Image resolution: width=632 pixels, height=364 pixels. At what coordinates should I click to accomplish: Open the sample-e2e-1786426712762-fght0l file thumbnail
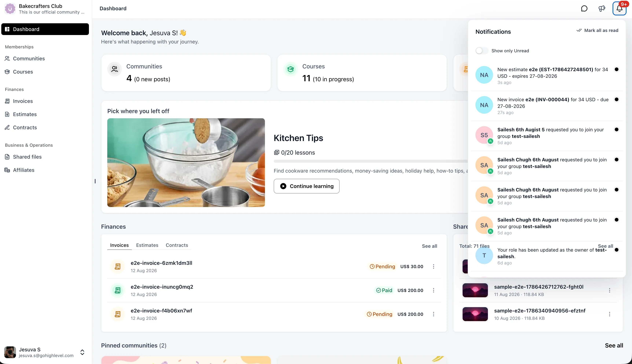point(475,290)
